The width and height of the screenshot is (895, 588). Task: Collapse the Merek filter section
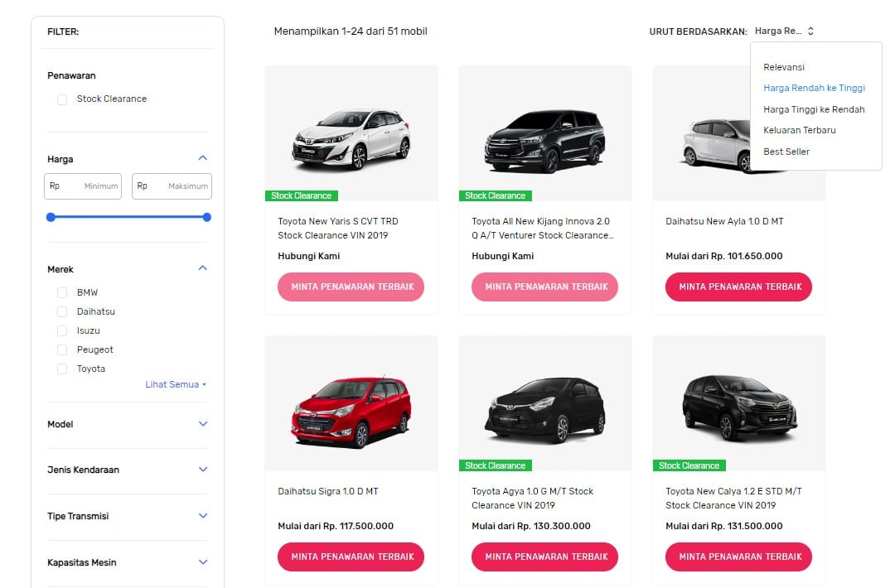click(x=203, y=268)
